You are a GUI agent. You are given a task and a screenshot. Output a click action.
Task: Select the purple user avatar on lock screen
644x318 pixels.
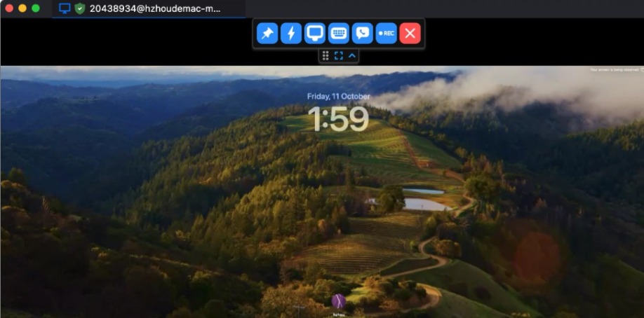point(339,301)
